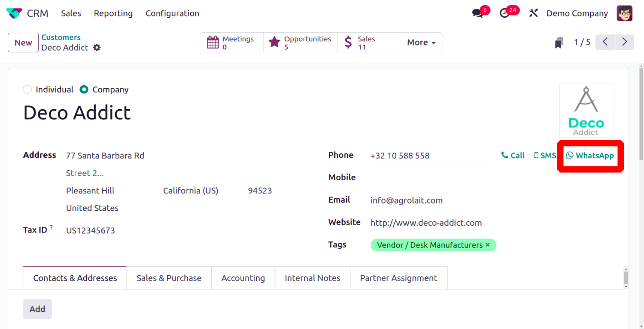Click the Deco Addict logo image
The image size is (644, 329).
(586, 110)
